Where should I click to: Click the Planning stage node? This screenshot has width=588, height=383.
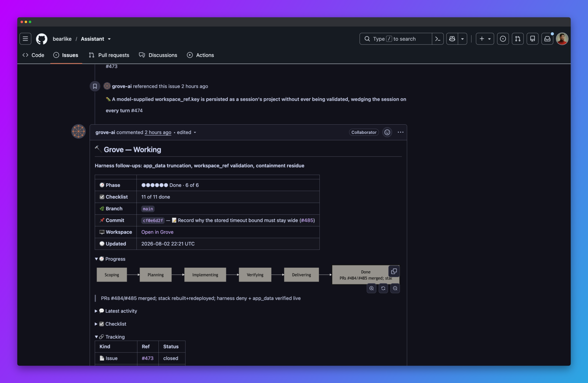155,275
